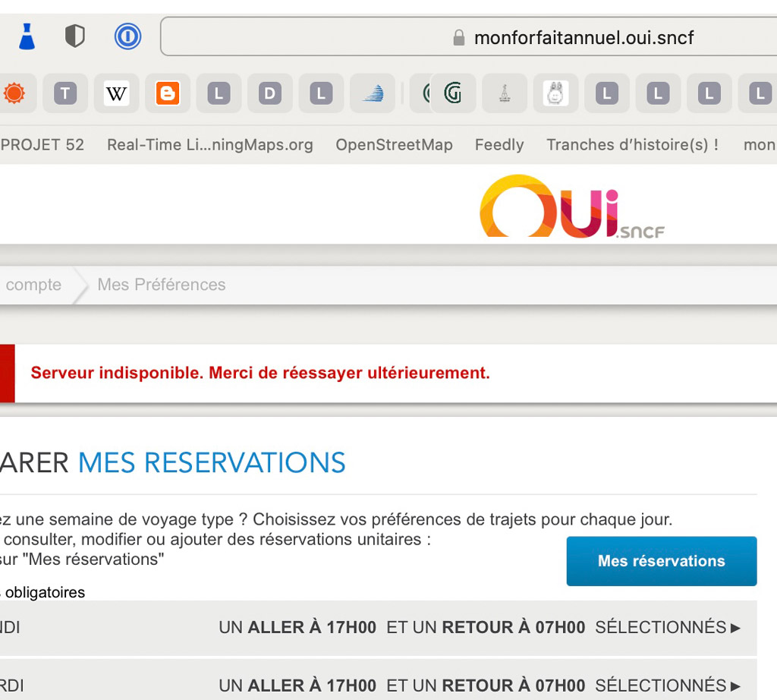Viewport: 777px width, 700px height.
Task: Open the shield Privacy Report icon
Action: [x=75, y=36]
